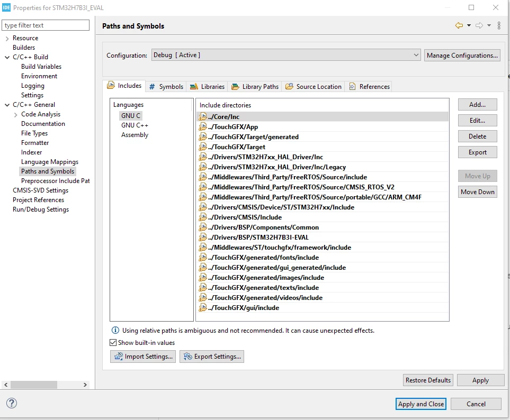Collapse the C/C++ Build tree node

pos(7,57)
